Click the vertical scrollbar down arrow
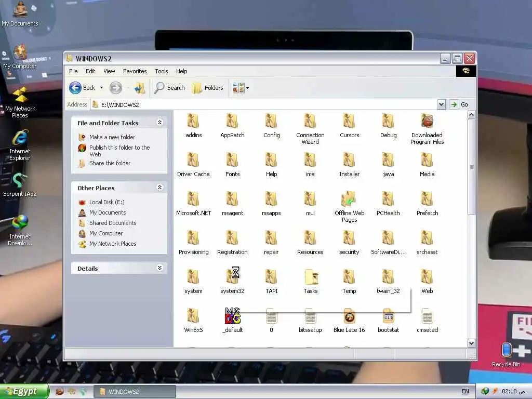The width and height of the screenshot is (532, 399). pos(471,343)
